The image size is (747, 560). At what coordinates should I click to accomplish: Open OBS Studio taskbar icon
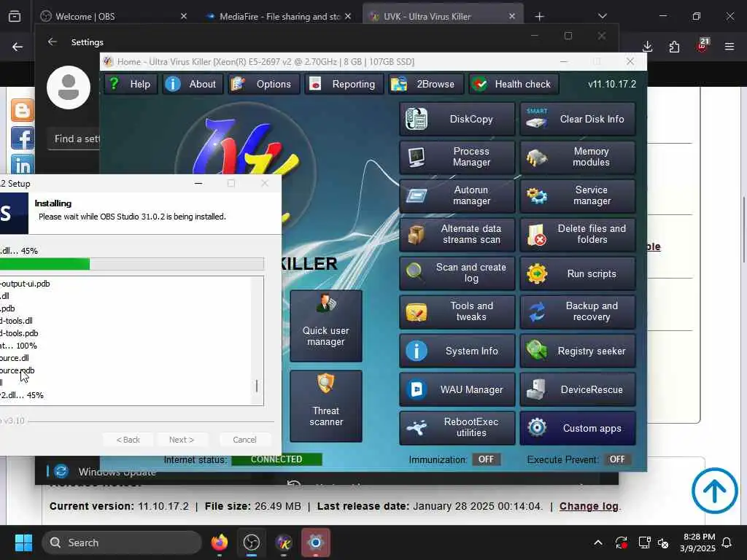click(252, 542)
